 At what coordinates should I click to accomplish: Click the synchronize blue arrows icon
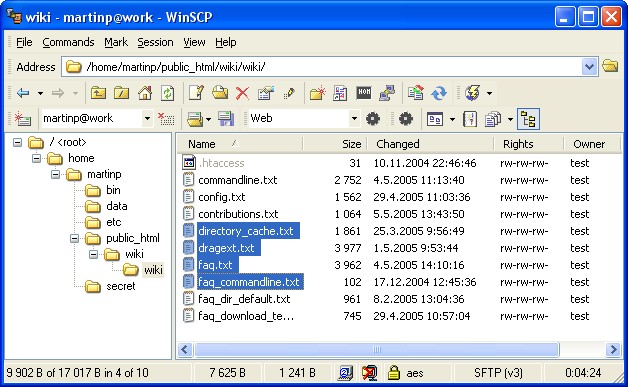[439, 93]
